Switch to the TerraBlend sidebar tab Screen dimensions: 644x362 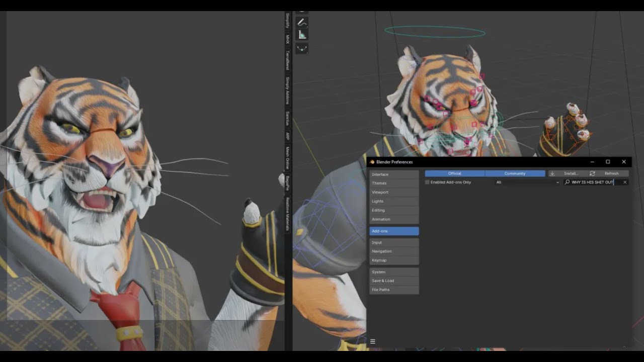click(x=288, y=60)
